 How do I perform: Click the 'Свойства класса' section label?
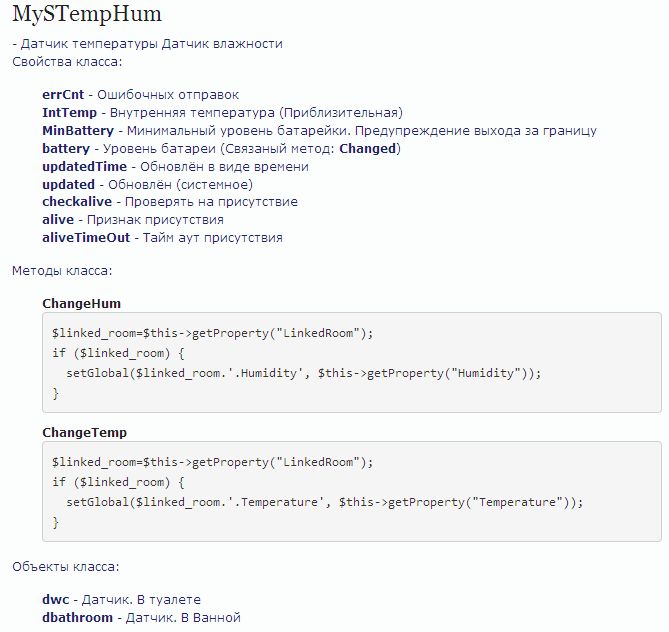(67, 62)
